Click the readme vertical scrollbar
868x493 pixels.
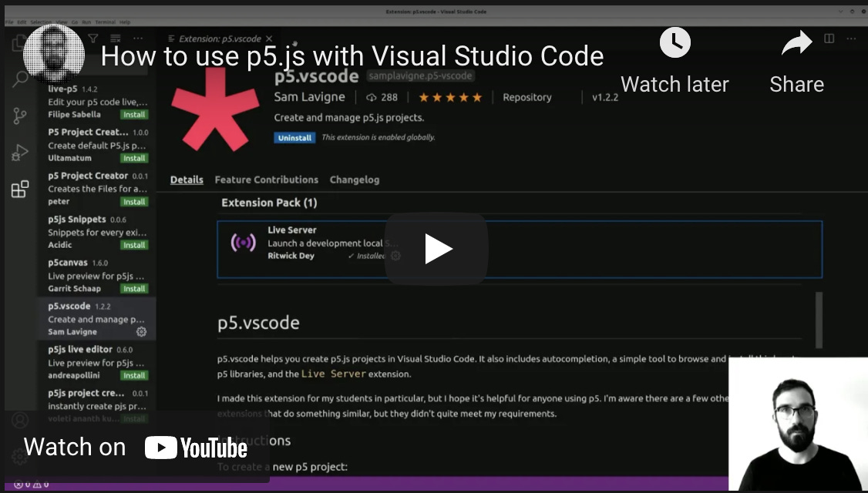tap(819, 320)
